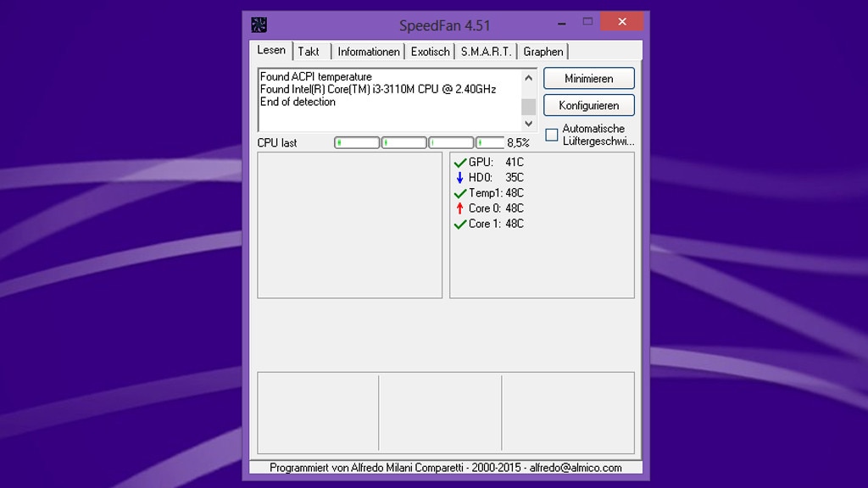The height and width of the screenshot is (488, 868).
Task: Click the green checkmark next to GPU
Action: coord(460,163)
